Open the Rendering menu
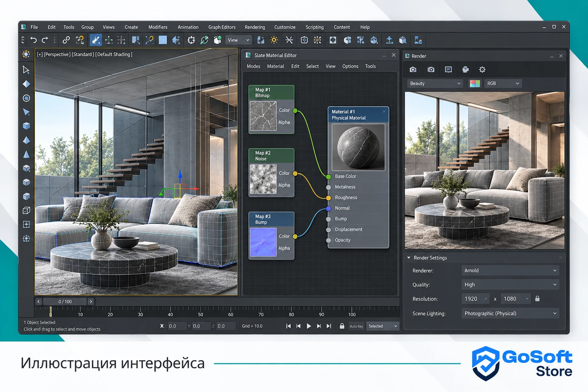The height and width of the screenshot is (392, 588). click(x=255, y=27)
